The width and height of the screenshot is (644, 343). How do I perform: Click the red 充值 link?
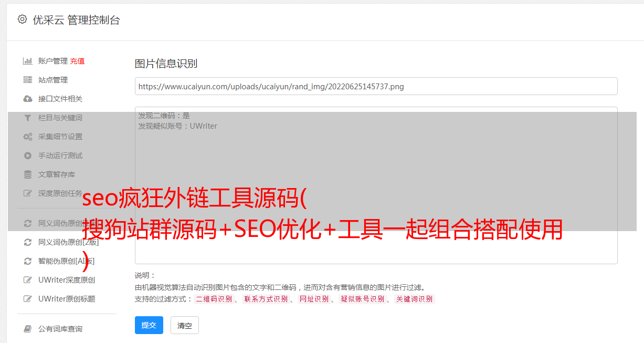click(77, 61)
